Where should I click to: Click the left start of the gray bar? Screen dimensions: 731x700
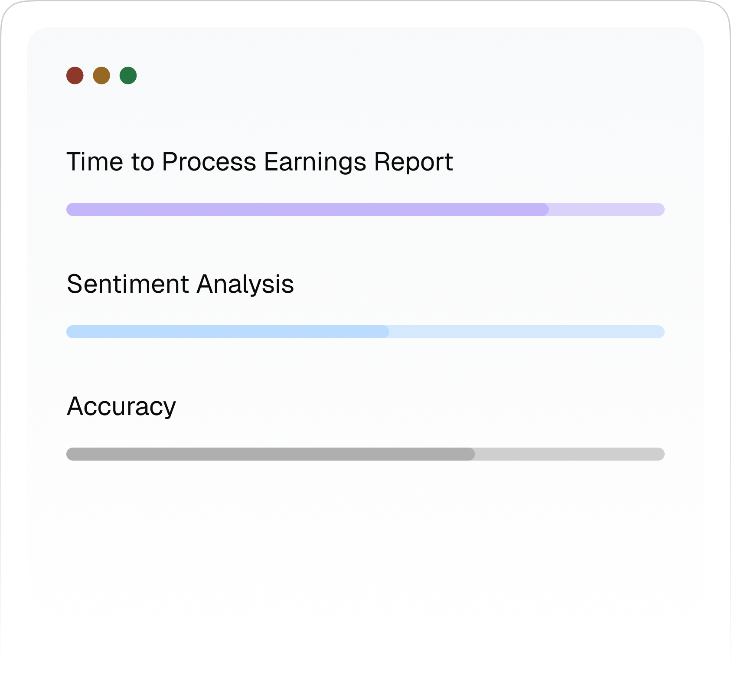pyautogui.click(x=70, y=454)
